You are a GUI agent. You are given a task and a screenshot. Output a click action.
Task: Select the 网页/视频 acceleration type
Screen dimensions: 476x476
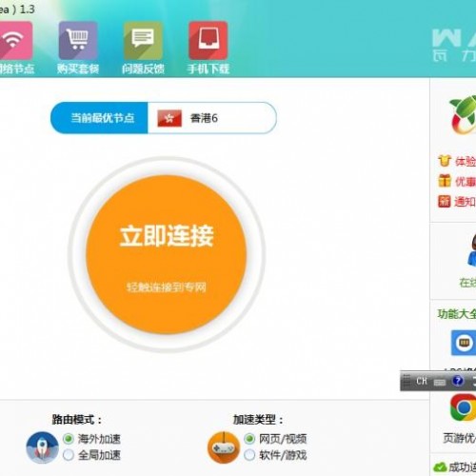point(249,439)
